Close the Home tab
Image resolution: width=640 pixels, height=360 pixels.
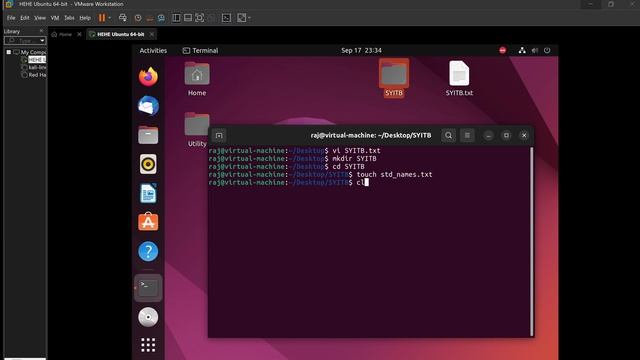(79, 34)
